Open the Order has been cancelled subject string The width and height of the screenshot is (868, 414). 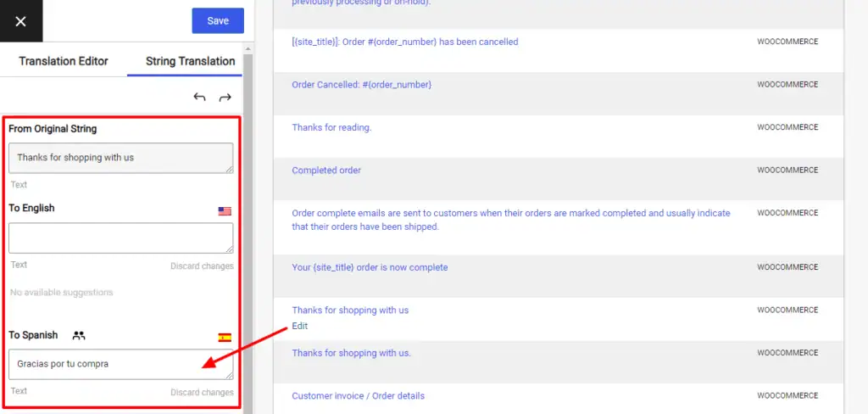click(x=404, y=42)
